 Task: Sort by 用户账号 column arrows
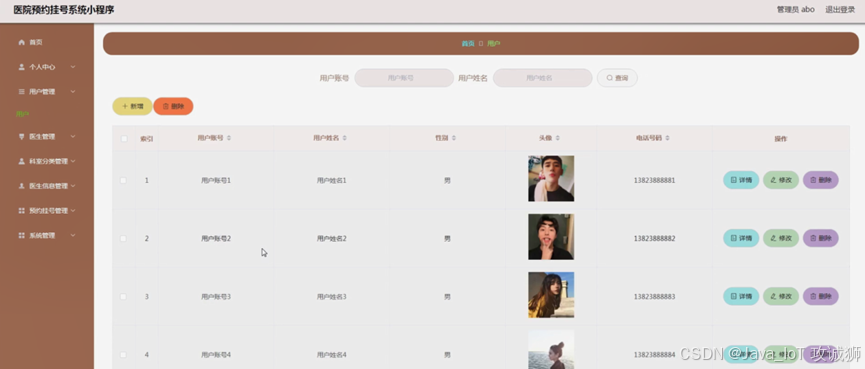pyautogui.click(x=229, y=138)
